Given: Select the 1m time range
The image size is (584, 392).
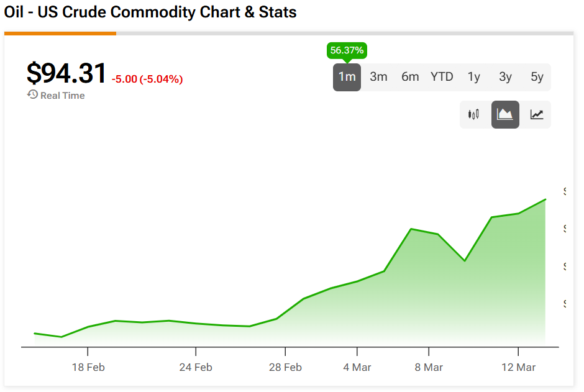Looking at the screenshot, I should pos(347,77).
